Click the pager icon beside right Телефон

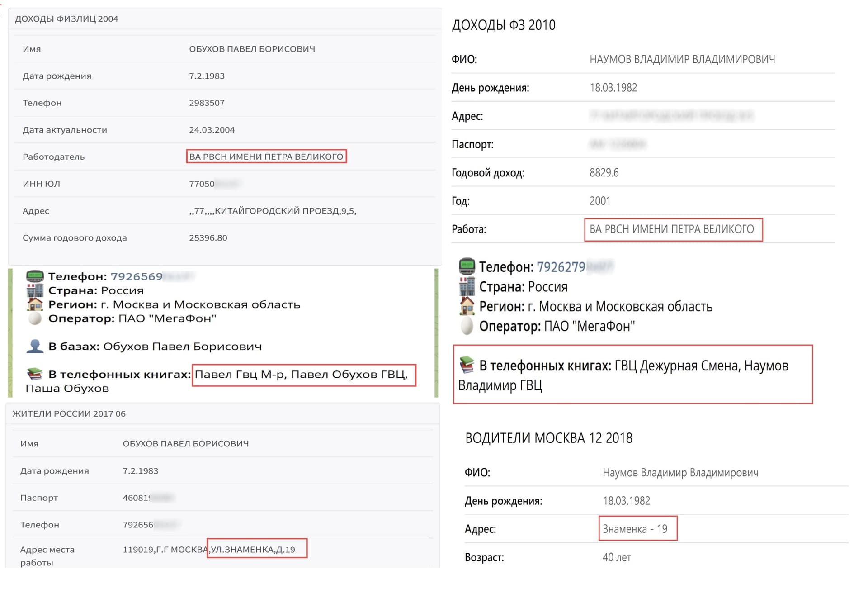click(x=467, y=266)
